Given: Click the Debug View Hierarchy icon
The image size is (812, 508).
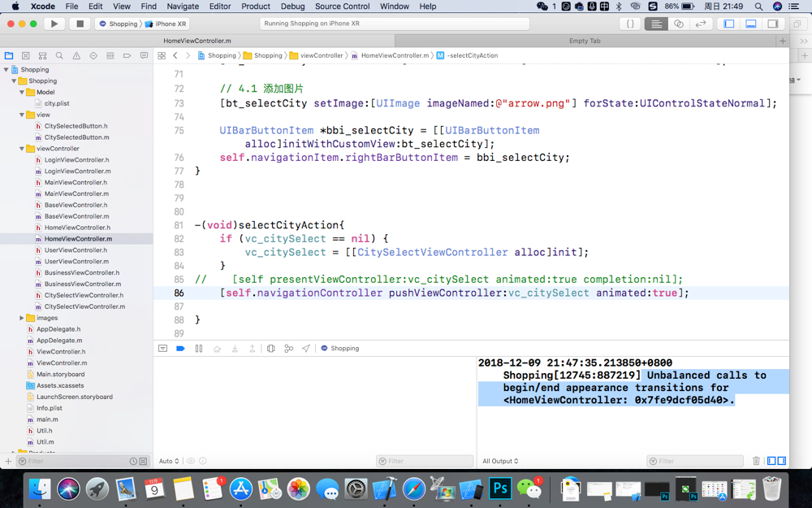Looking at the screenshot, I should tap(271, 349).
